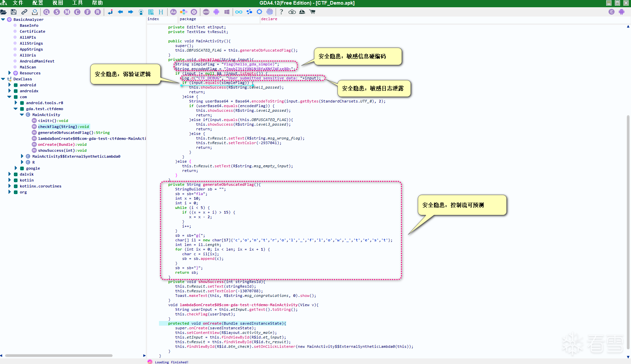The image size is (631, 364).
Task: Open the 文件 menu
Action: coord(18,3)
